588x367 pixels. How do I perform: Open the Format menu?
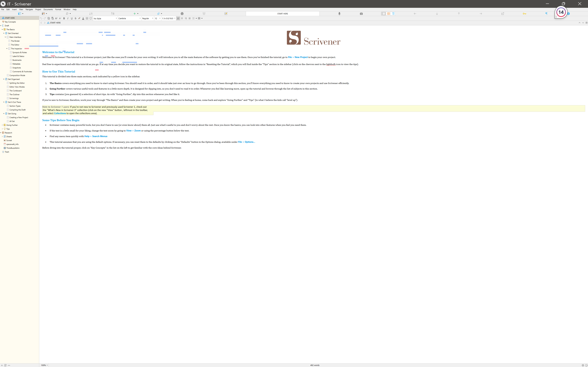click(58, 9)
